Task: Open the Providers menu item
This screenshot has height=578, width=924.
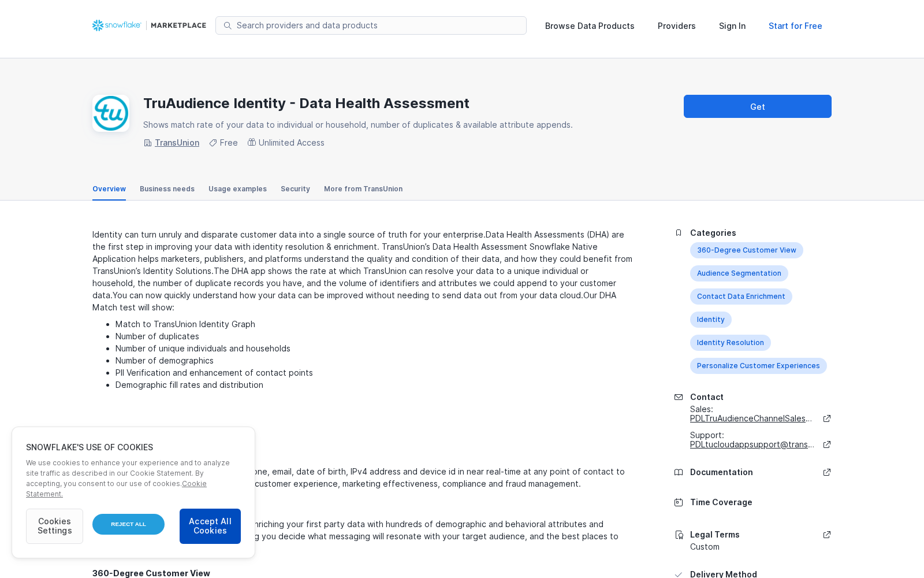Action: point(677,26)
